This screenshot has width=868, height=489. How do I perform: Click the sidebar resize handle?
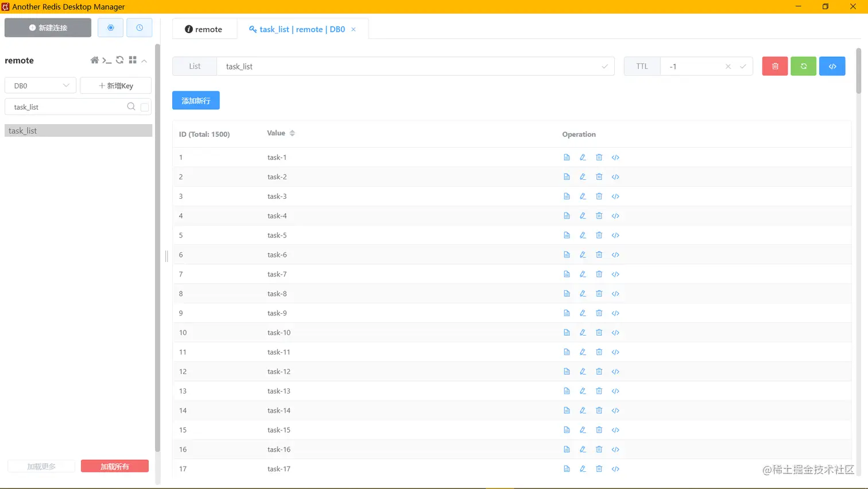pos(166,256)
